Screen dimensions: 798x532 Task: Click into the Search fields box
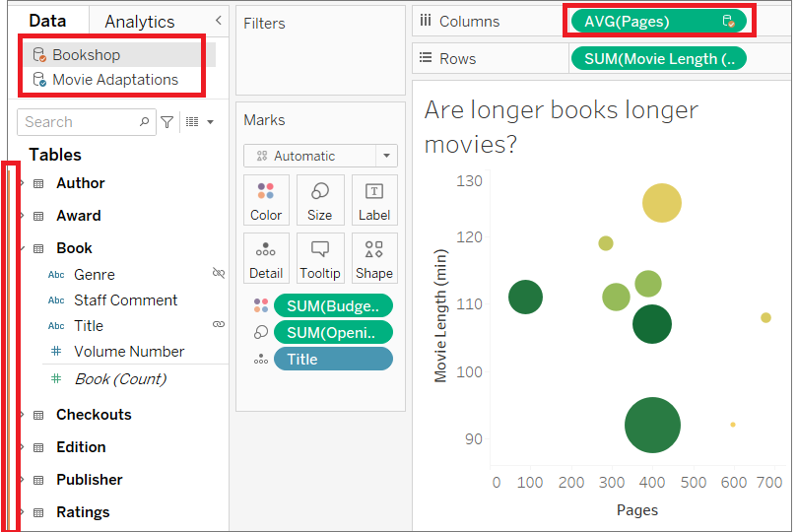(77, 122)
